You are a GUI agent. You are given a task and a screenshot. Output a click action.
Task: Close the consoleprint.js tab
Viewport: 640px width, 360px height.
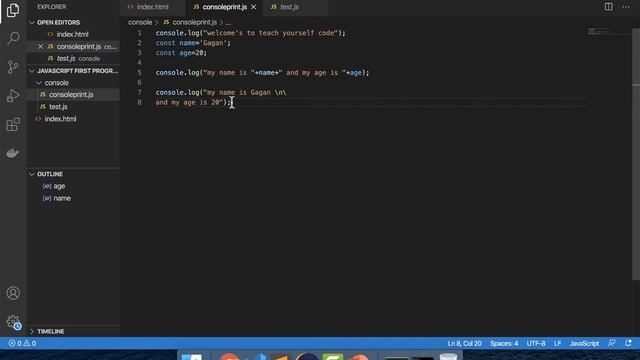253,7
